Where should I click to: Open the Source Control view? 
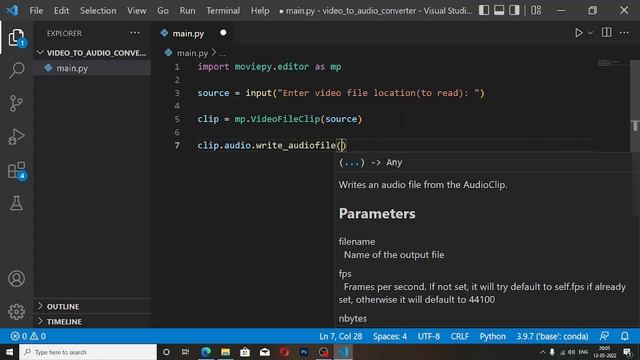(x=16, y=103)
